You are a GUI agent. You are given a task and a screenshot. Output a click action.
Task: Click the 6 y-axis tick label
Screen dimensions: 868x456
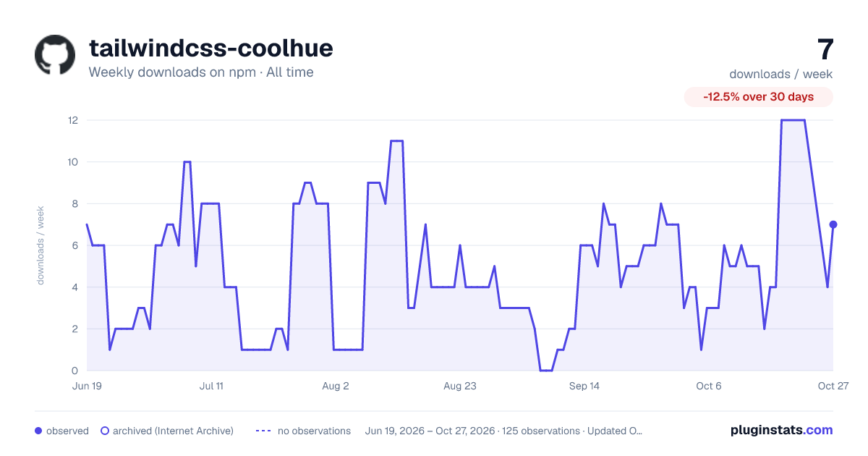tap(75, 245)
